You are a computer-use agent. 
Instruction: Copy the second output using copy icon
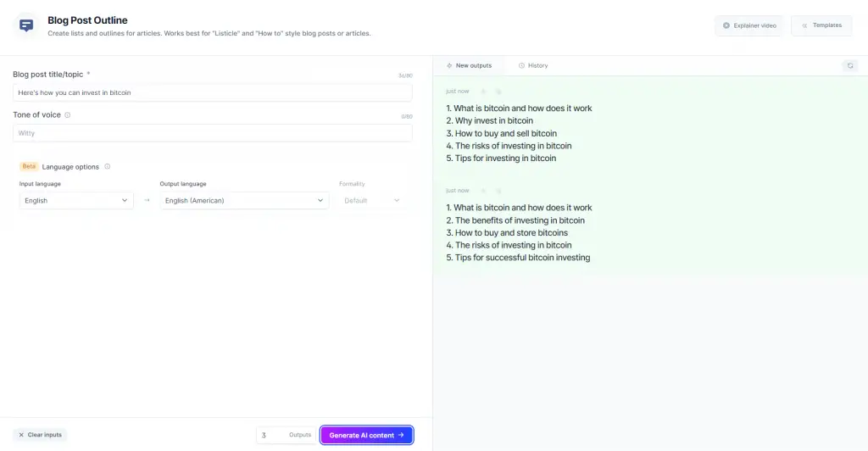click(498, 191)
